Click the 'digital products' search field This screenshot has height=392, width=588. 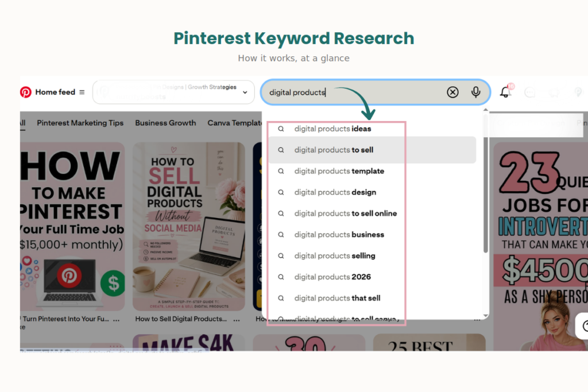[x=376, y=92]
